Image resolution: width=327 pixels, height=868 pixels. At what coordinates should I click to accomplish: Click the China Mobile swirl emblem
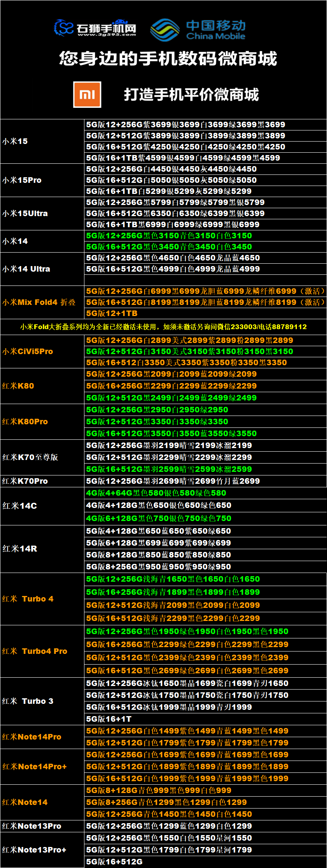click(165, 30)
